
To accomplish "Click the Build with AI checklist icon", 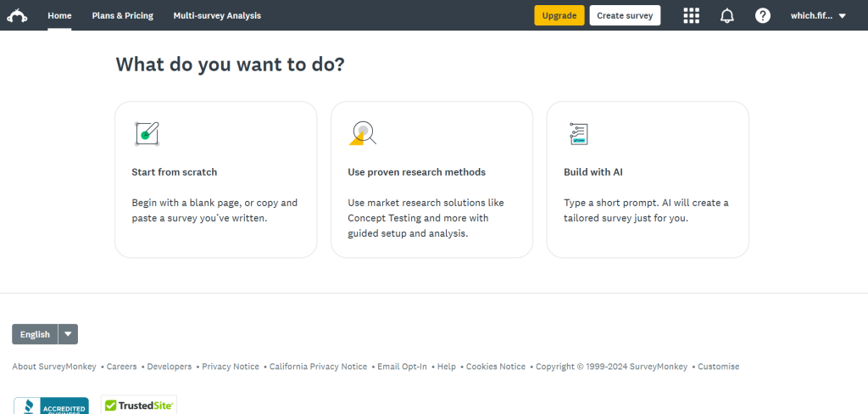I will pyautogui.click(x=579, y=133).
